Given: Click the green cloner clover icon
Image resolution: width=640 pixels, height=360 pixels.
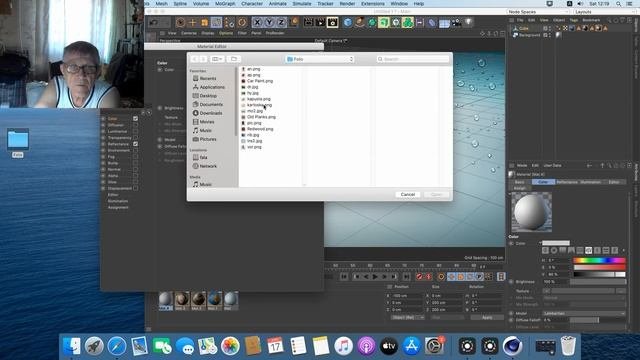Looking at the screenshot, I should [408, 22].
